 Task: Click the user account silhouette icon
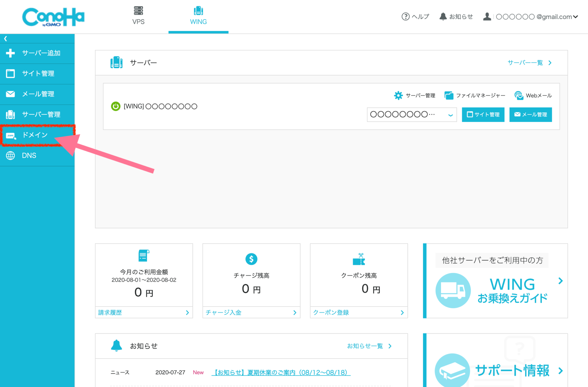[x=487, y=17]
